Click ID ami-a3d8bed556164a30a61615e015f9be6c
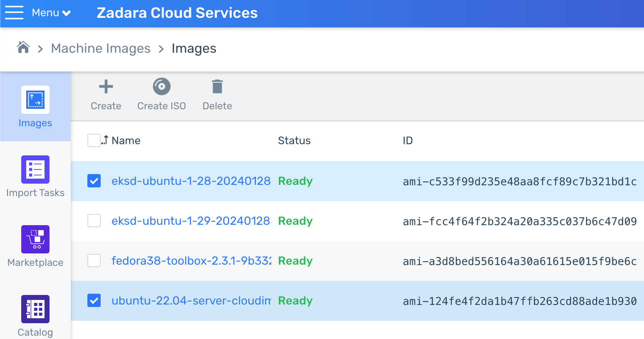This screenshot has height=339, width=644. point(520,261)
